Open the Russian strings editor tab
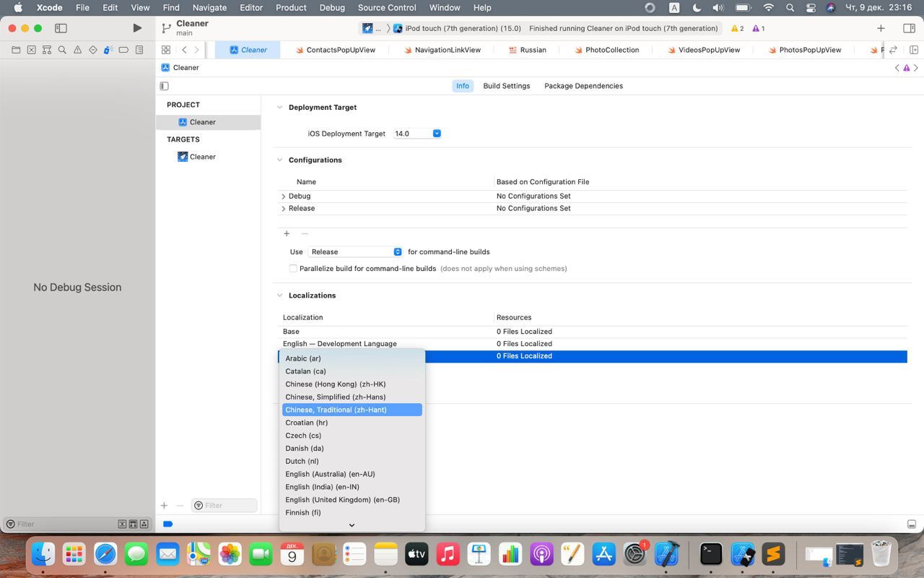 pos(528,50)
